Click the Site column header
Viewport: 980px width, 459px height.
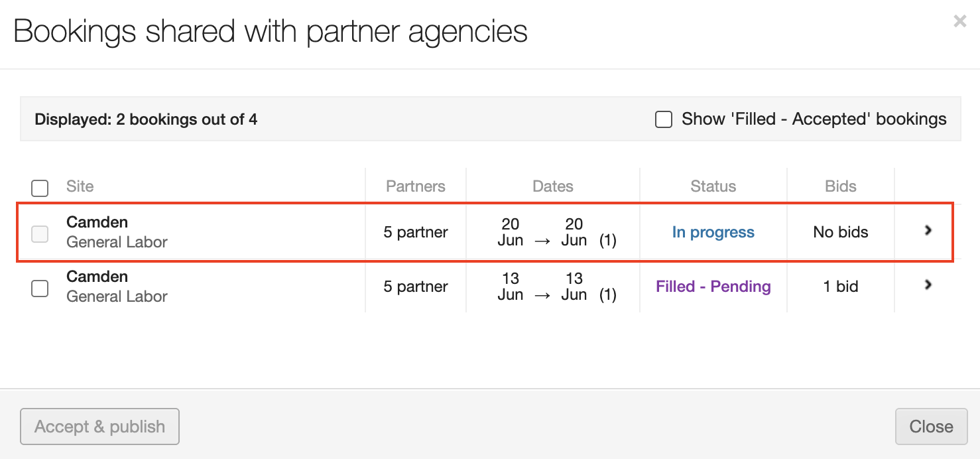(80, 186)
